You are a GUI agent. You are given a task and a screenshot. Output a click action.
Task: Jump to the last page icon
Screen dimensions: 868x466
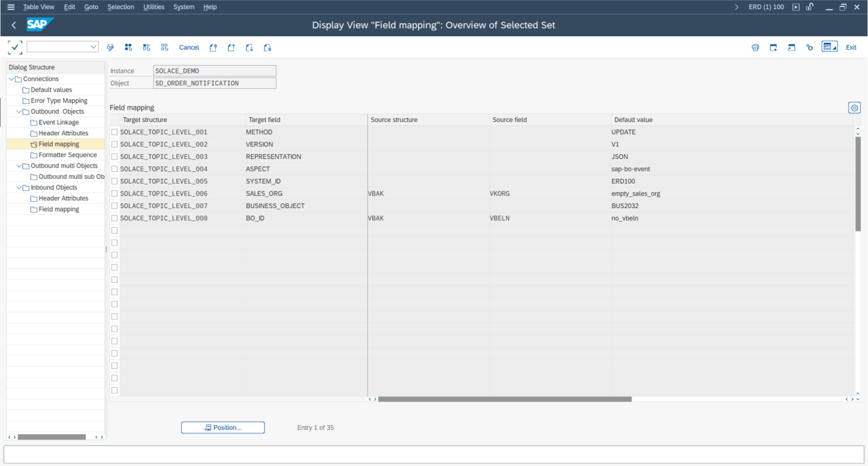(267, 48)
